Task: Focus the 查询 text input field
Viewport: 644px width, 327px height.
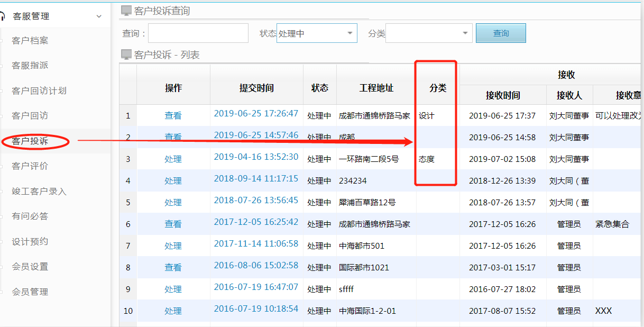Action: (198, 33)
